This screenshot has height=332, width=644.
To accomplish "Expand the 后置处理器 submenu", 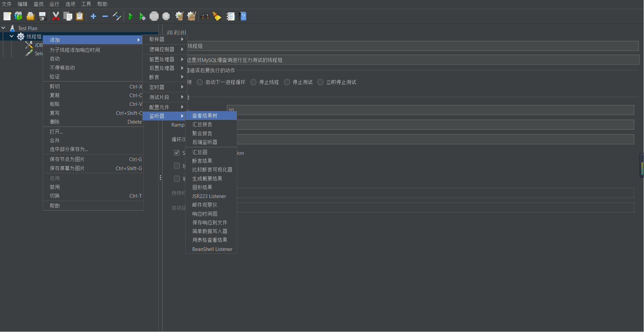I will 165,68.
